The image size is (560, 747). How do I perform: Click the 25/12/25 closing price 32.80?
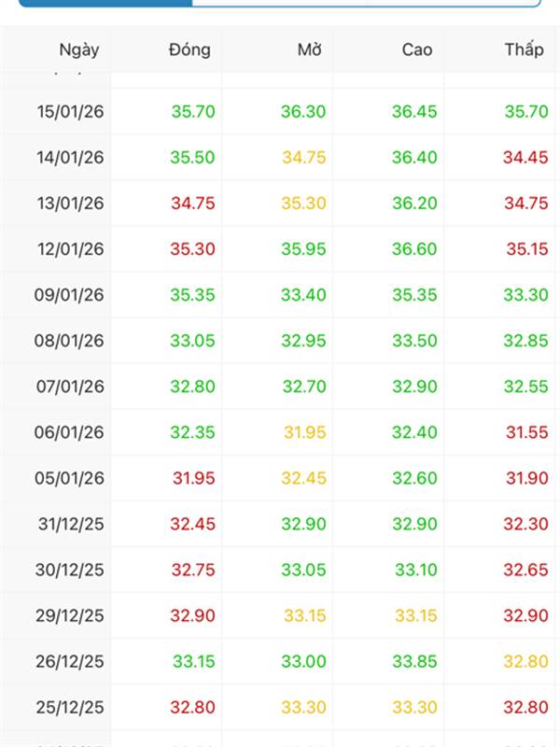tap(192, 707)
